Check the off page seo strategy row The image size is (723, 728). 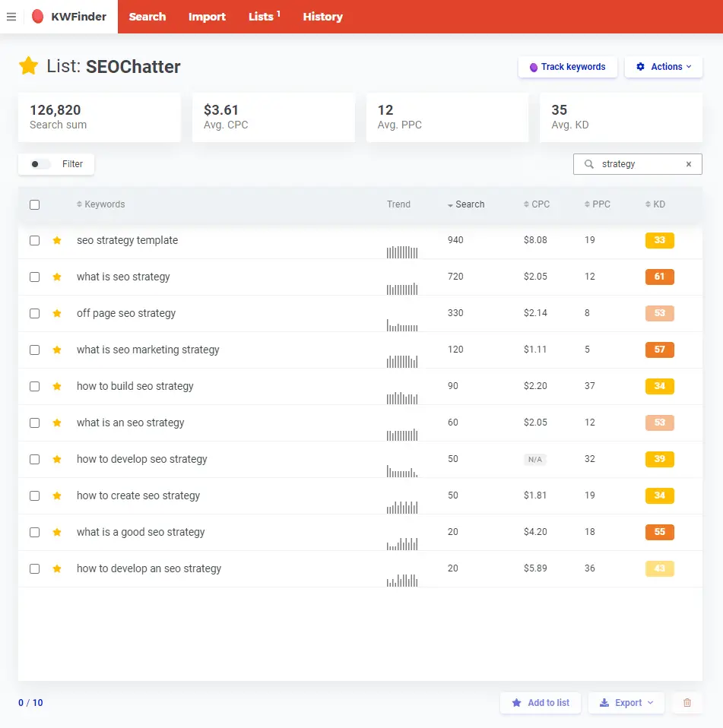[x=34, y=313]
